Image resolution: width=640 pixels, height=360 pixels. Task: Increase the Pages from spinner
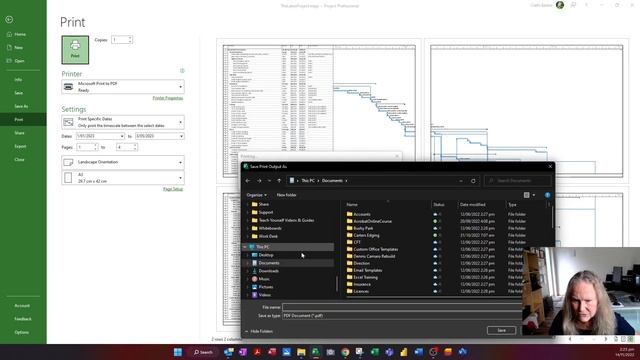[x=96, y=145]
